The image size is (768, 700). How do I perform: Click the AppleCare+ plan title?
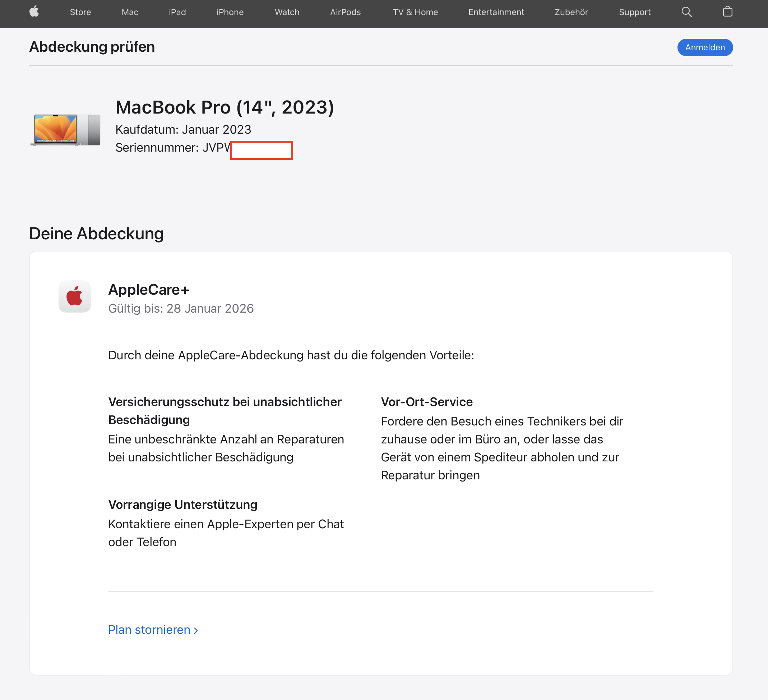(x=149, y=290)
